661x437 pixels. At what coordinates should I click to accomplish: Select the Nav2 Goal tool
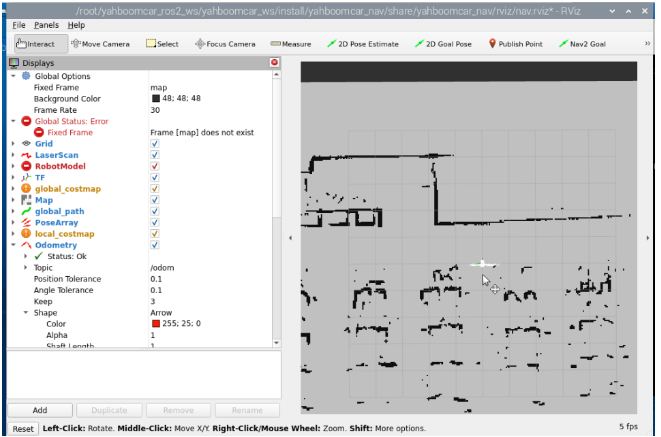pos(582,44)
